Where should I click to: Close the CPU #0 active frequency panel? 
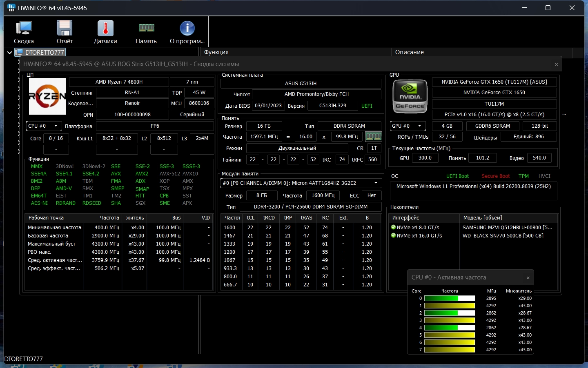(528, 278)
